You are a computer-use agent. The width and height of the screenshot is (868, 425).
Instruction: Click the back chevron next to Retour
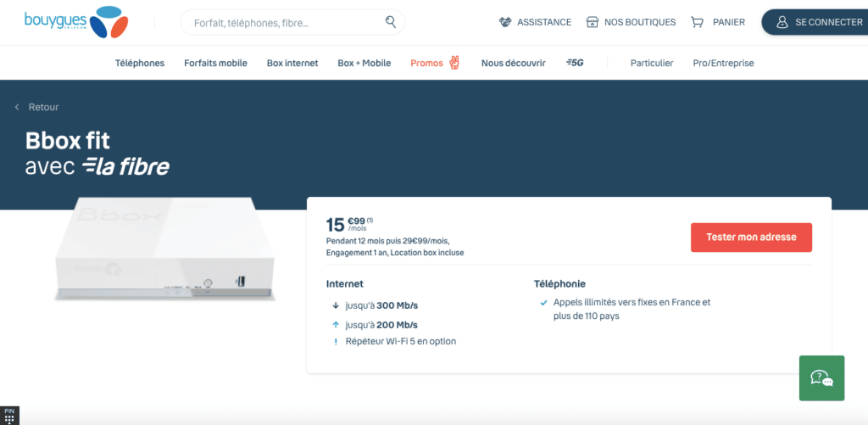(17, 107)
